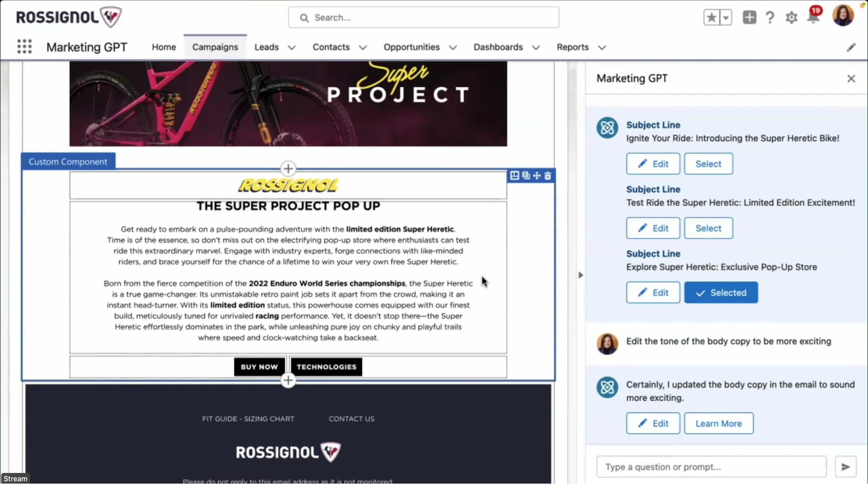Expand the Contacts menu chevron
Screen dimensions: 868x484
pos(363,47)
